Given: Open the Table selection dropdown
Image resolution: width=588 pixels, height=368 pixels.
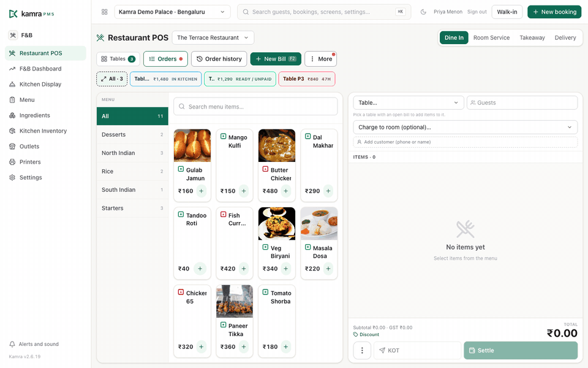Looking at the screenshot, I should point(409,103).
